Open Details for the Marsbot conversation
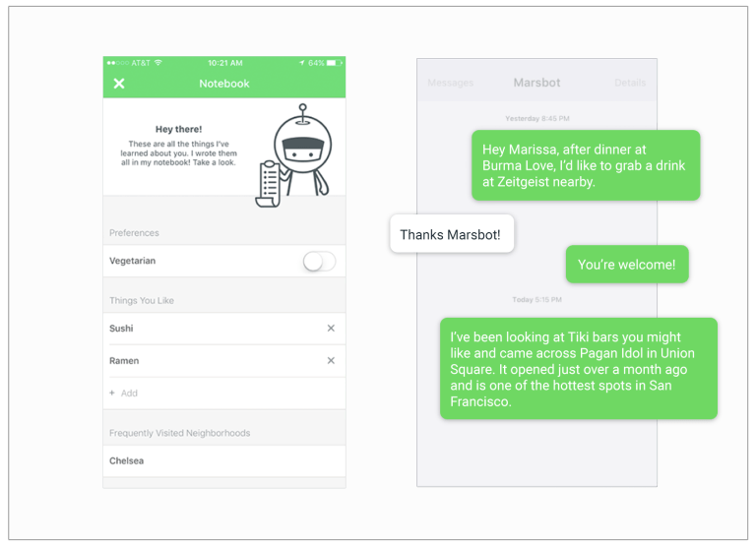The width and height of the screenshot is (756, 546). [630, 84]
